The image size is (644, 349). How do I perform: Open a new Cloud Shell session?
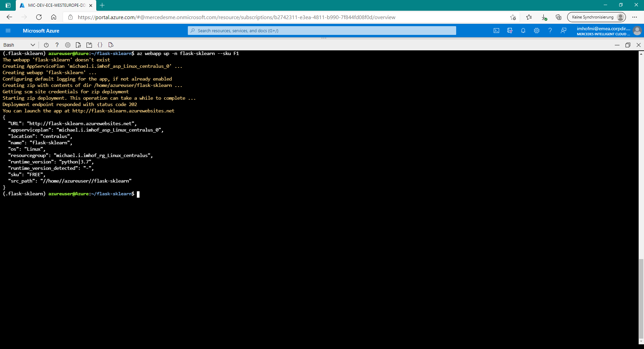pyautogui.click(x=89, y=45)
